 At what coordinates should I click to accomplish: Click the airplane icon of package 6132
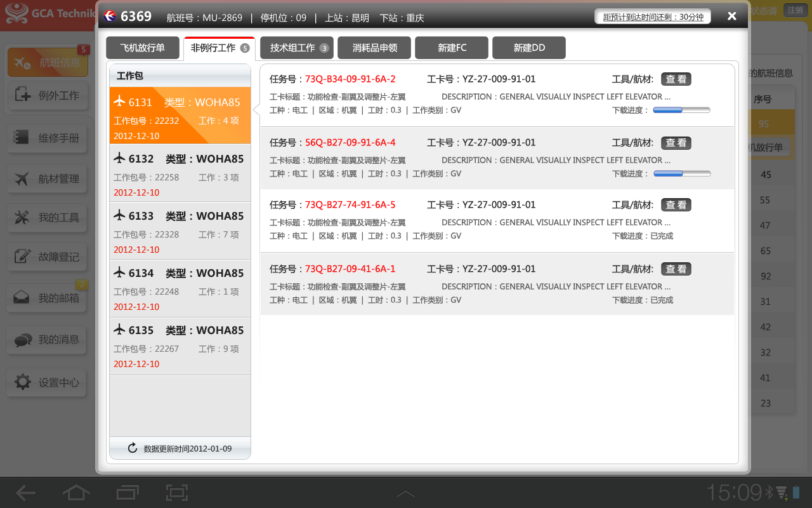coord(119,157)
